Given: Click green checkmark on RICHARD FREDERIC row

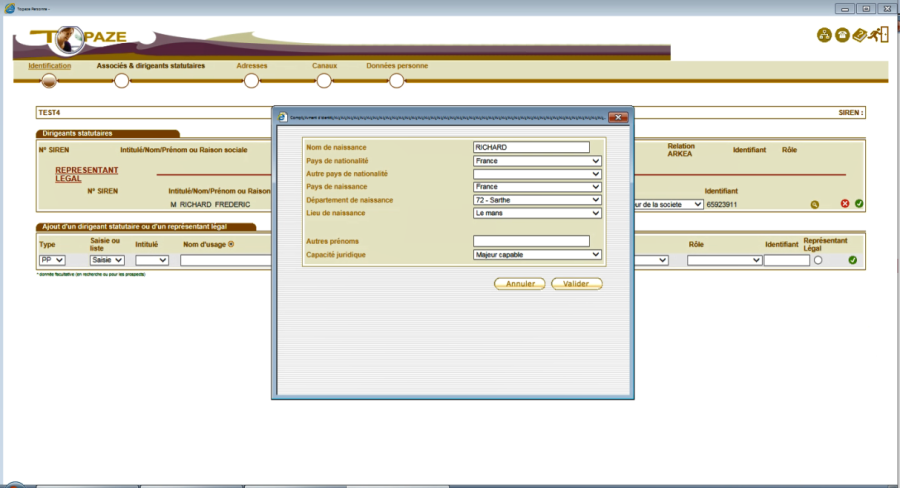Looking at the screenshot, I should (x=859, y=204).
